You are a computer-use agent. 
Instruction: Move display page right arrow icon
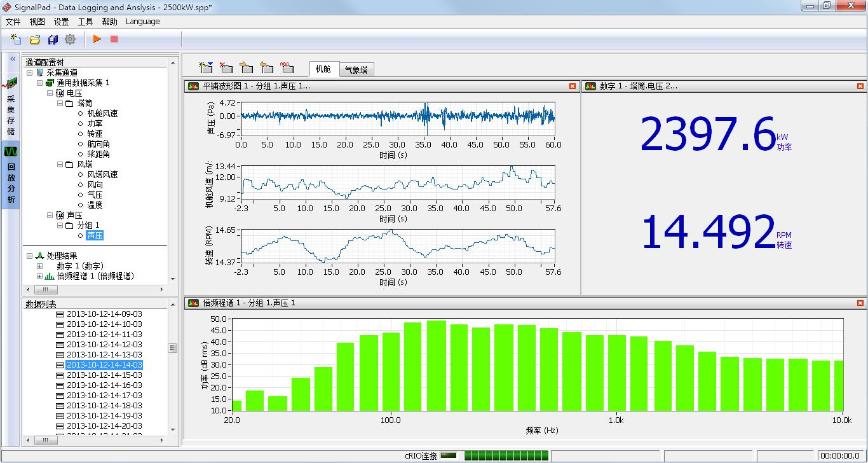[x=246, y=67]
